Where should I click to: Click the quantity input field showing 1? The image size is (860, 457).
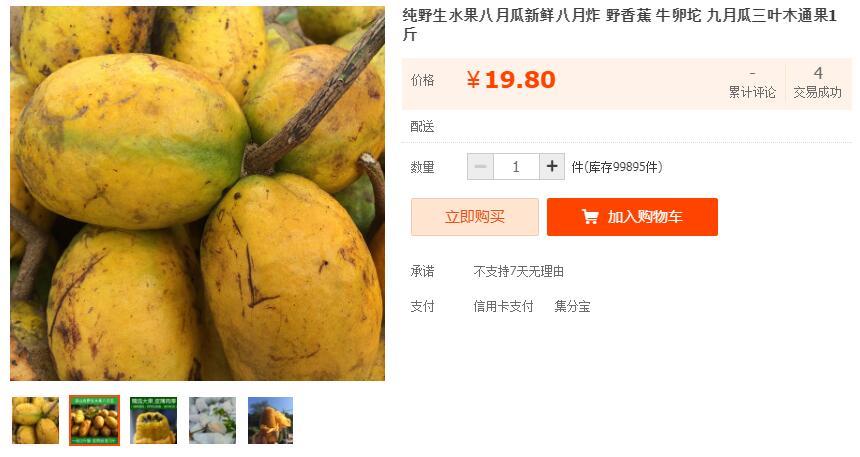516,166
